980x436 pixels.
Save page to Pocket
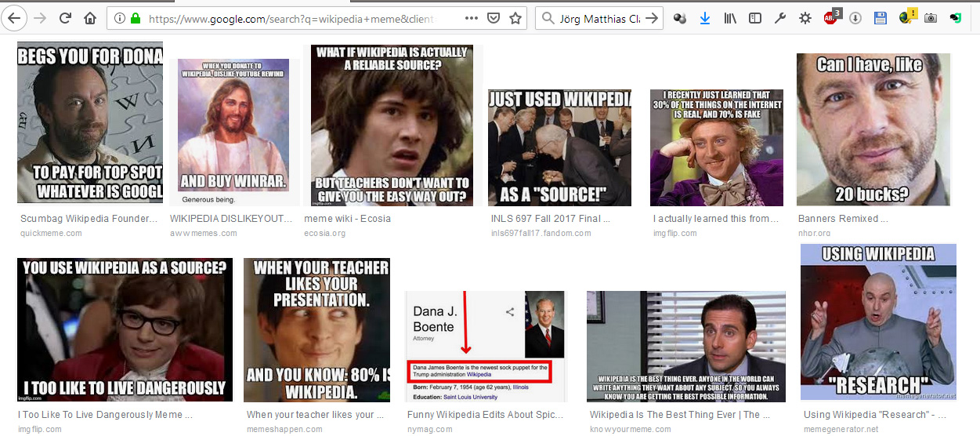coord(493,18)
